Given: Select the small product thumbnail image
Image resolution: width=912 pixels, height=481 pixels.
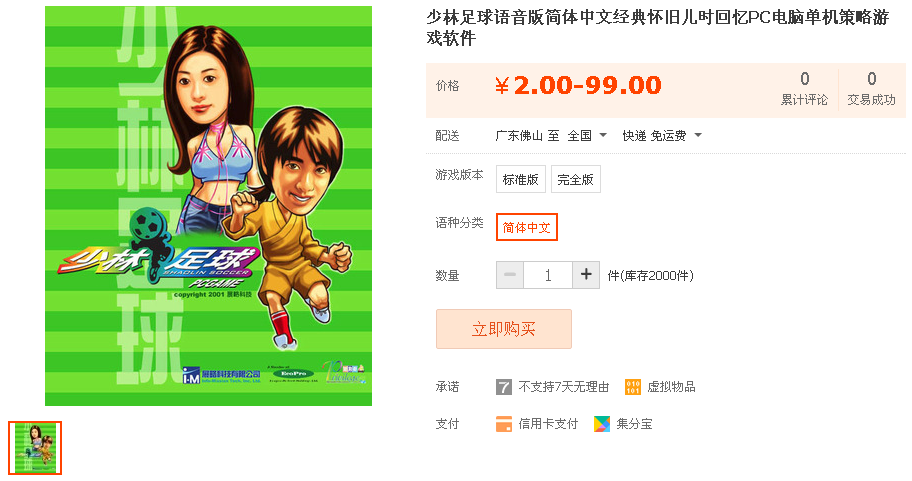Looking at the screenshot, I should [35, 448].
